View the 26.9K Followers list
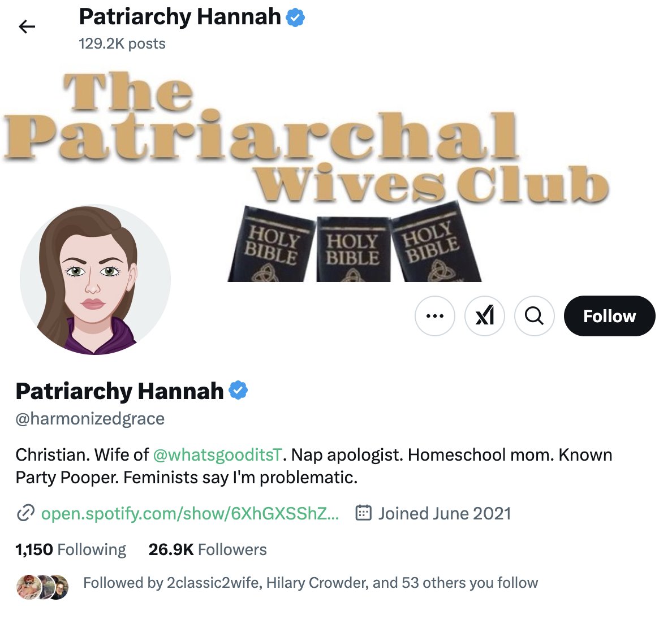Viewport: 672px width, 624px height. (x=208, y=549)
